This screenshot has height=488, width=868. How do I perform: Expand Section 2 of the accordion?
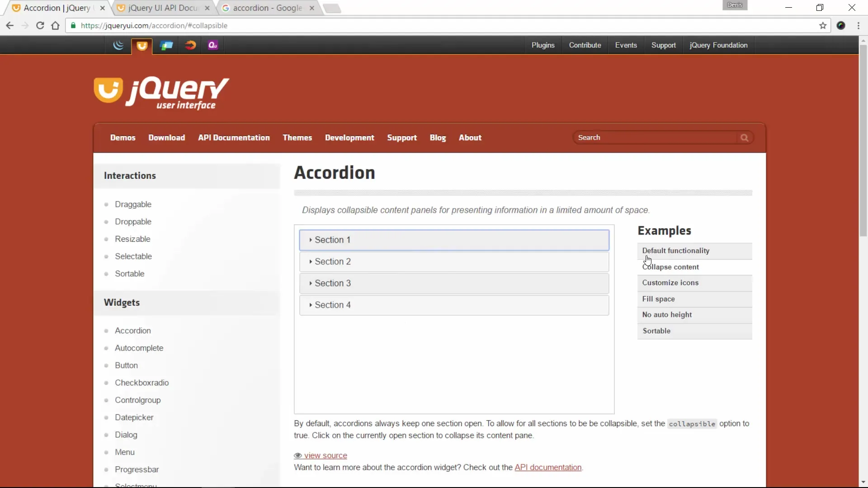coord(454,262)
